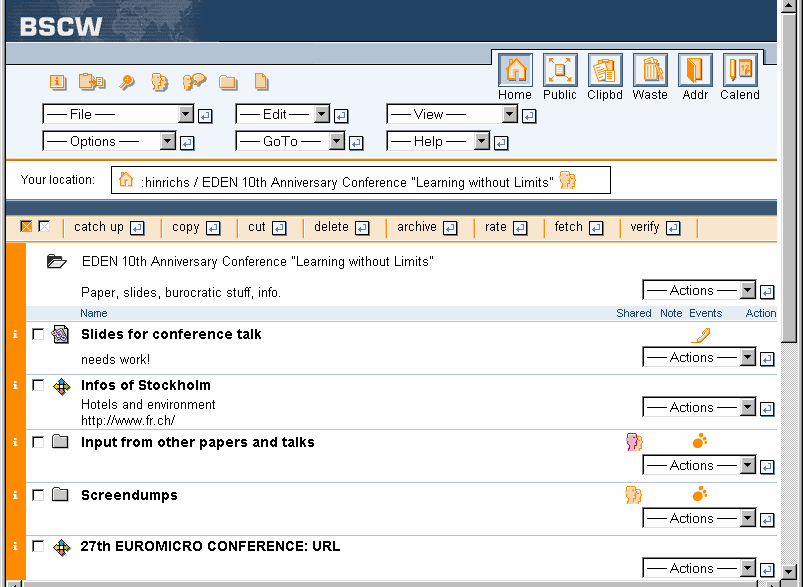This screenshot has width=803, height=587.
Task: Open the Address book icon
Action: pyautogui.click(x=695, y=71)
